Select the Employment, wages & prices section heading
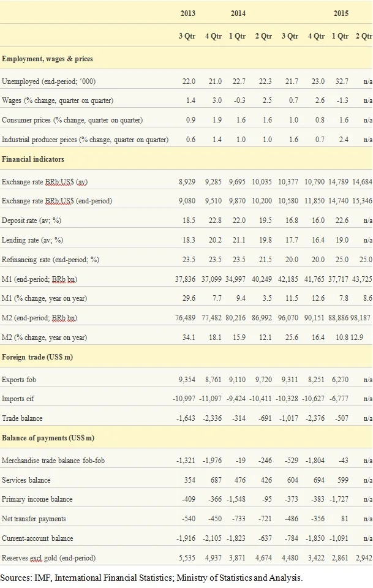 (47, 59)
